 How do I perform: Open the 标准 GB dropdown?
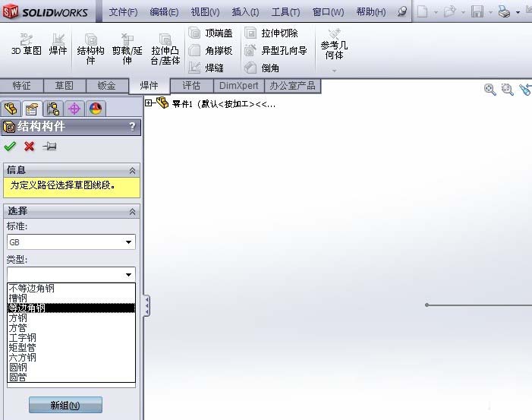point(71,242)
